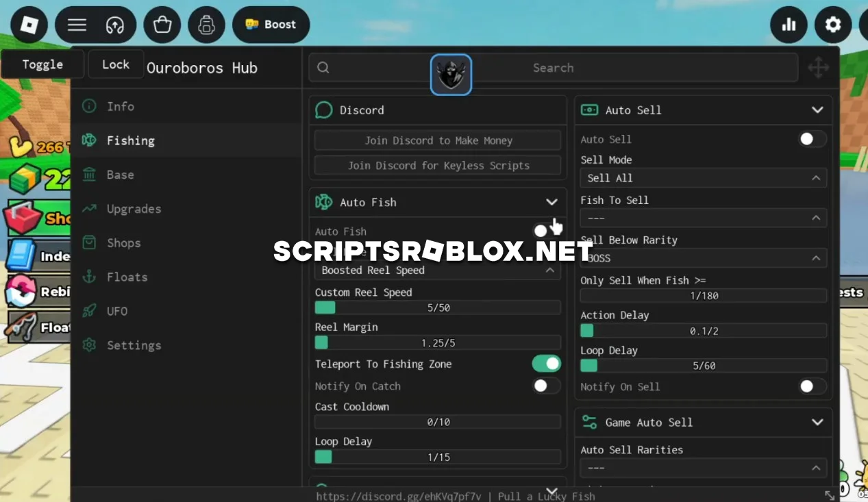
Task: Click the Cast Cooldown slider
Action: [x=438, y=422]
